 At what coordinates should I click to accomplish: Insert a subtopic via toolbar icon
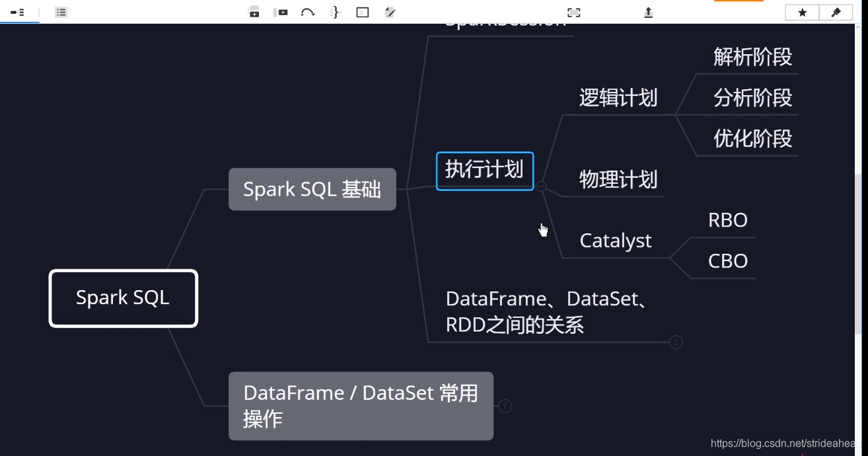[x=281, y=12]
